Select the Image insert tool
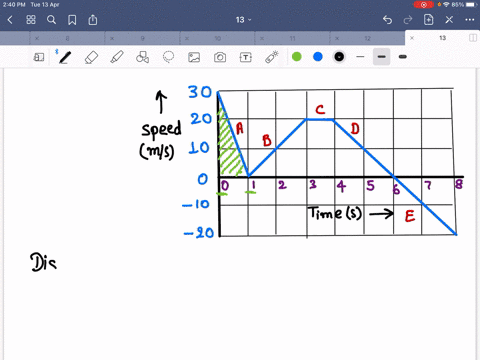The width and height of the screenshot is (480, 360). point(194,57)
